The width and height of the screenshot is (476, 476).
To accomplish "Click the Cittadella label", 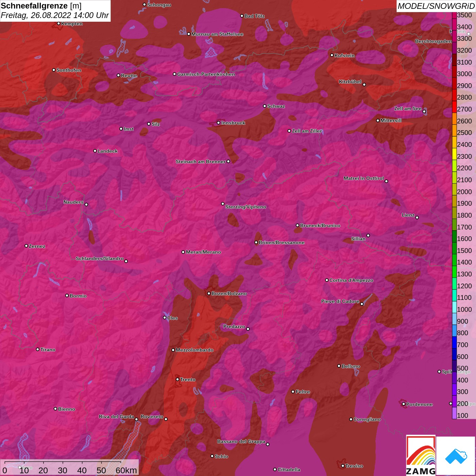I will (x=289, y=470).
